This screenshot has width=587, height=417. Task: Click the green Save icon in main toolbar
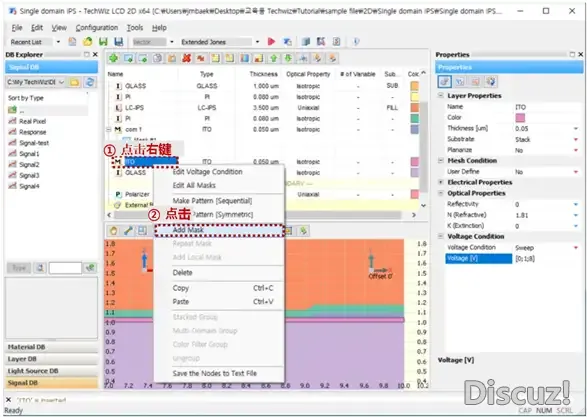coord(103,42)
